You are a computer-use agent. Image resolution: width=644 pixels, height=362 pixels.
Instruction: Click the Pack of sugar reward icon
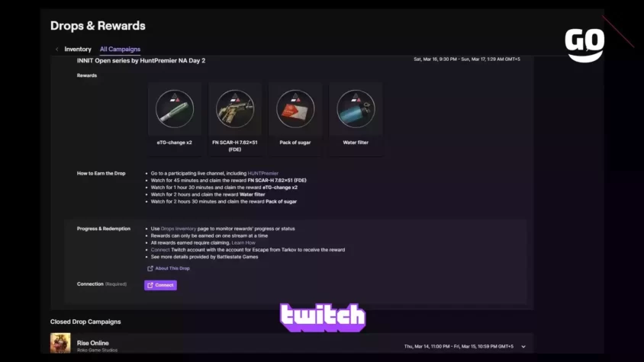click(295, 109)
